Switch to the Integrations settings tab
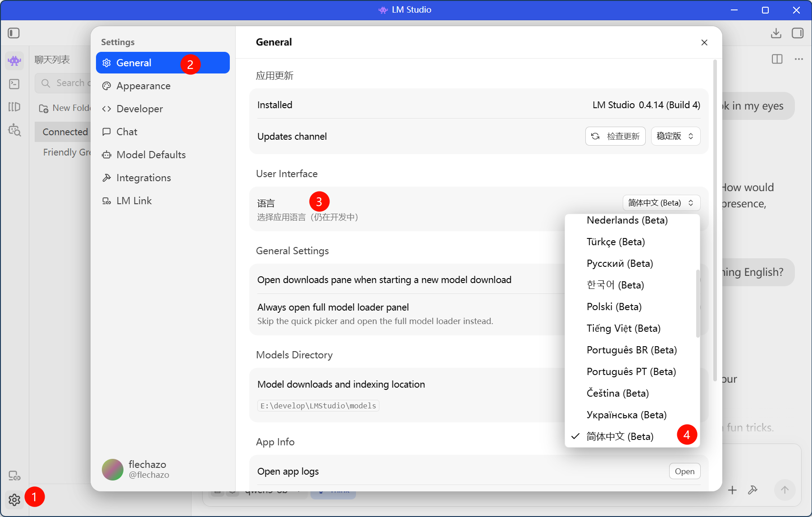The width and height of the screenshot is (812, 517). [163, 178]
